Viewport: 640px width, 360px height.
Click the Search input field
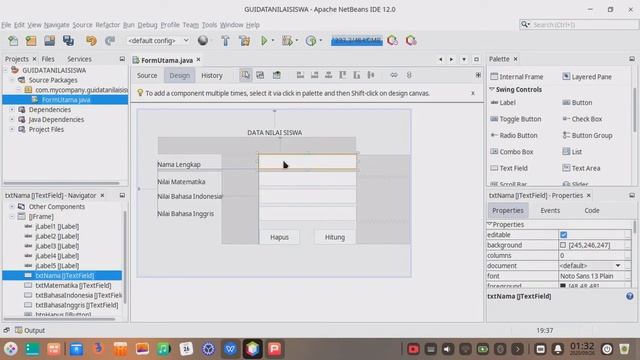pyautogui.click(x=584, y=25)
